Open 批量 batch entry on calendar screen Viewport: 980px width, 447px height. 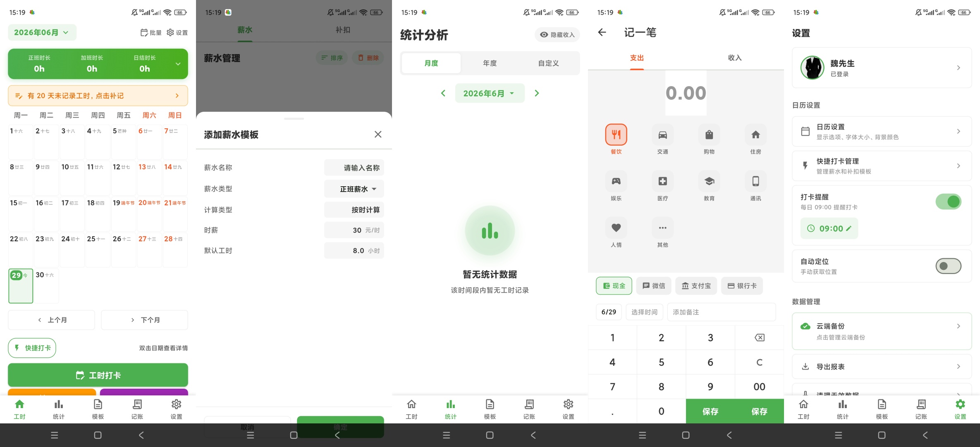click(151, 32)
